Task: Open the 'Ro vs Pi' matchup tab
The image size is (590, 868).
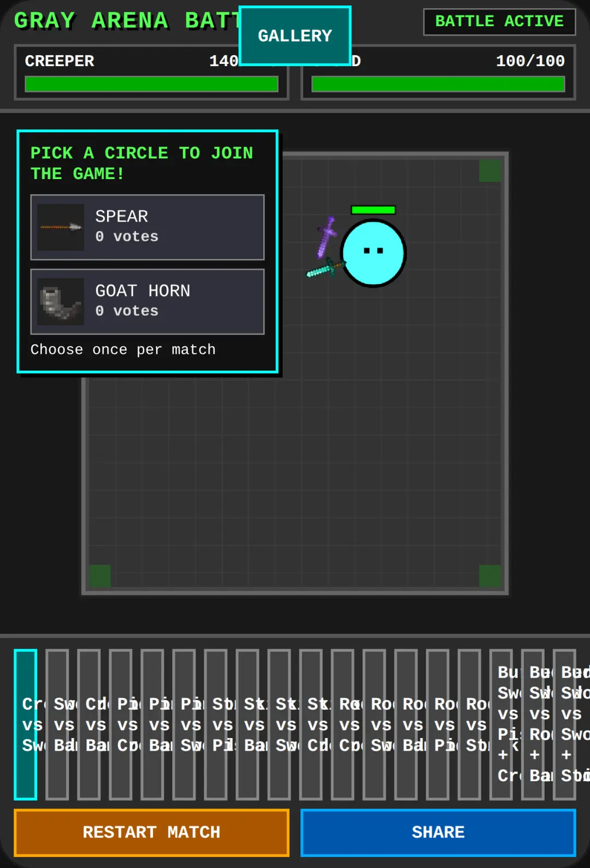Action: tap(438, 724)
